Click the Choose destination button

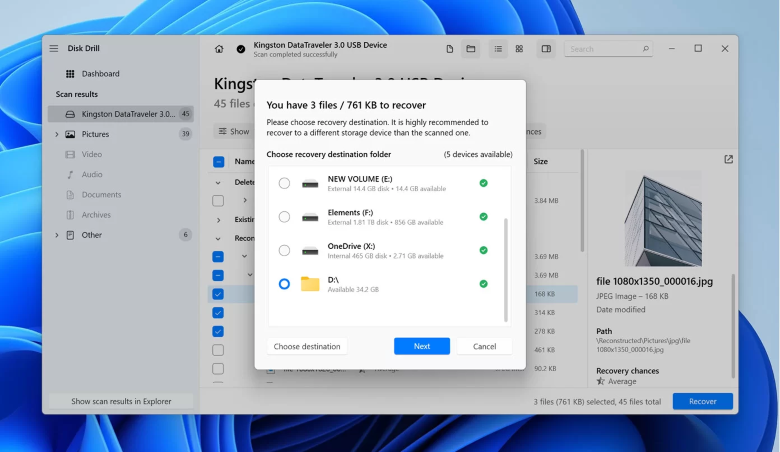307,346
